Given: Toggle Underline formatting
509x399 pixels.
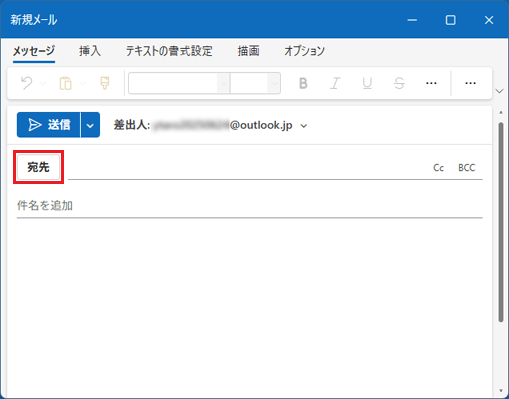Looking at the screenshot, I should (367, 83).
